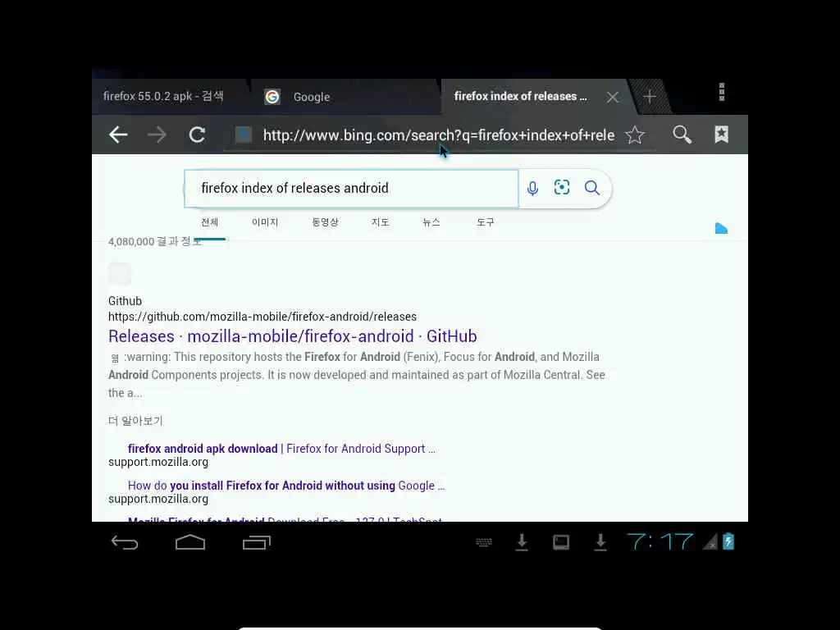Bookmark page with the star icon
Image resolution: width=840 pixels, height=630 pixels.
(x=635, y=135)
